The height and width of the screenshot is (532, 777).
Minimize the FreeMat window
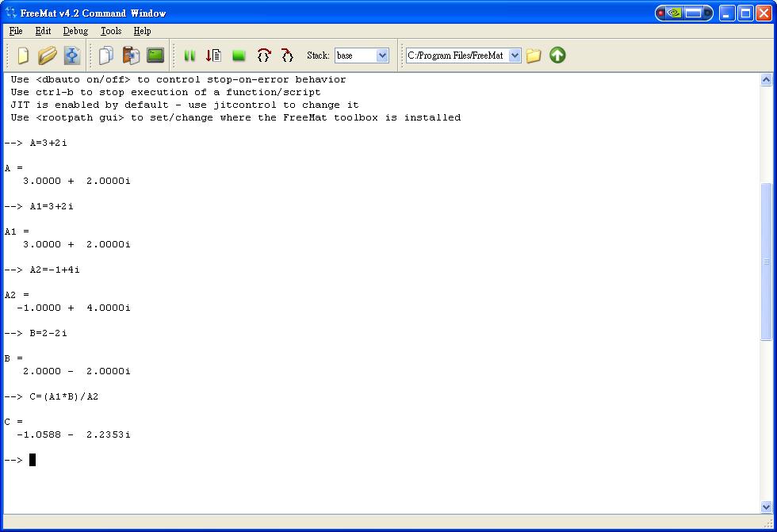point(727,13)
